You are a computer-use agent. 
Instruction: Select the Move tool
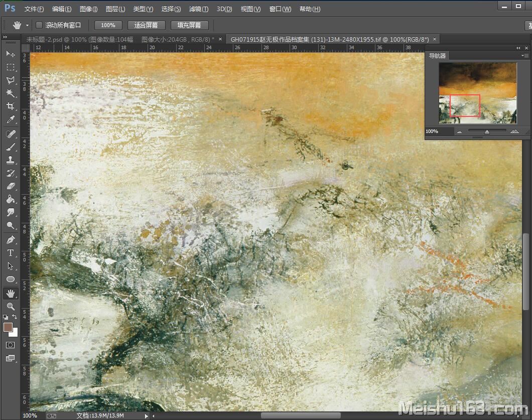(x=11, y=54)
